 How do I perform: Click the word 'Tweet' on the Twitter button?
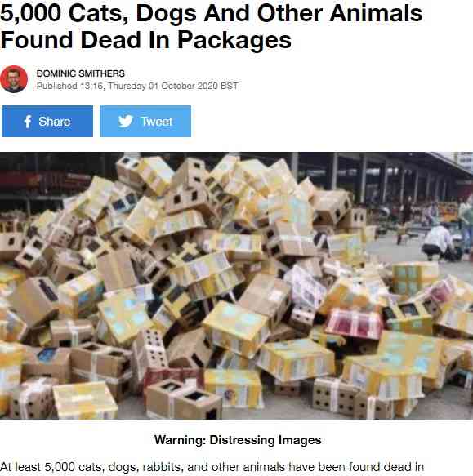coord(156,122)
